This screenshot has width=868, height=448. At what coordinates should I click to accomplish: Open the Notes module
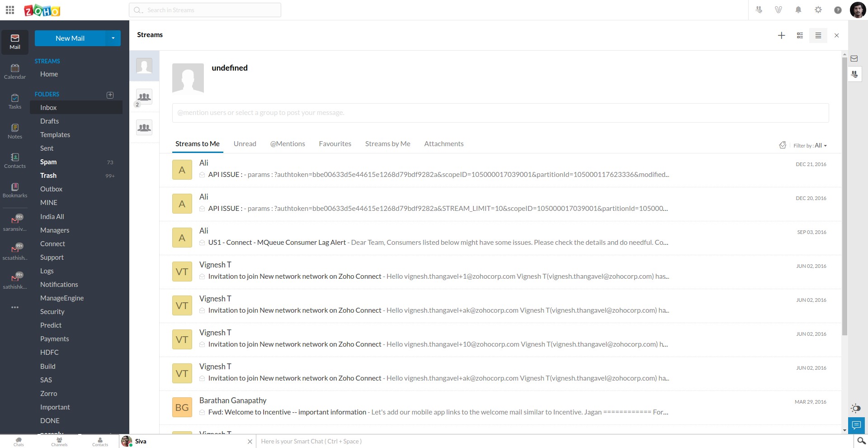[x=15, y=131]
